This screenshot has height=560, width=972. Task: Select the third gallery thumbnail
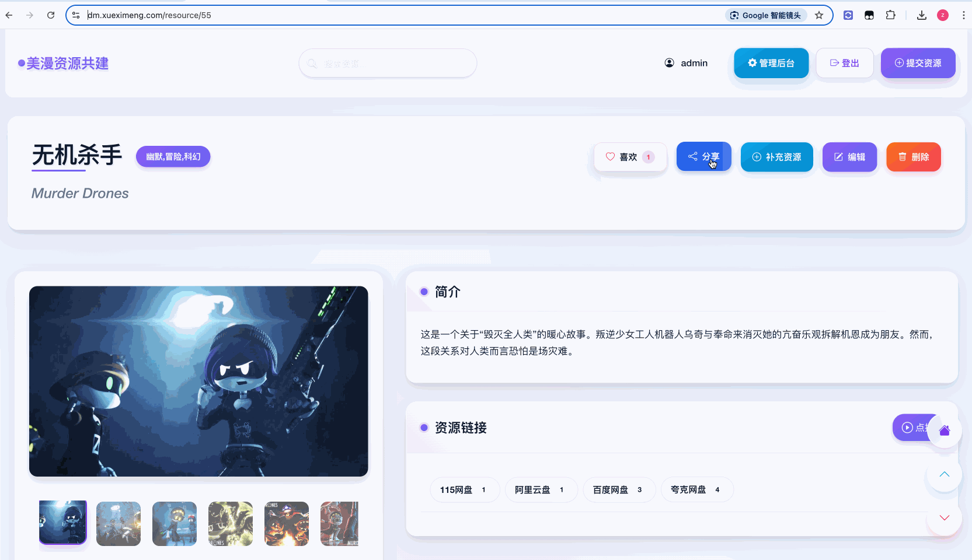tap(175, 524)
